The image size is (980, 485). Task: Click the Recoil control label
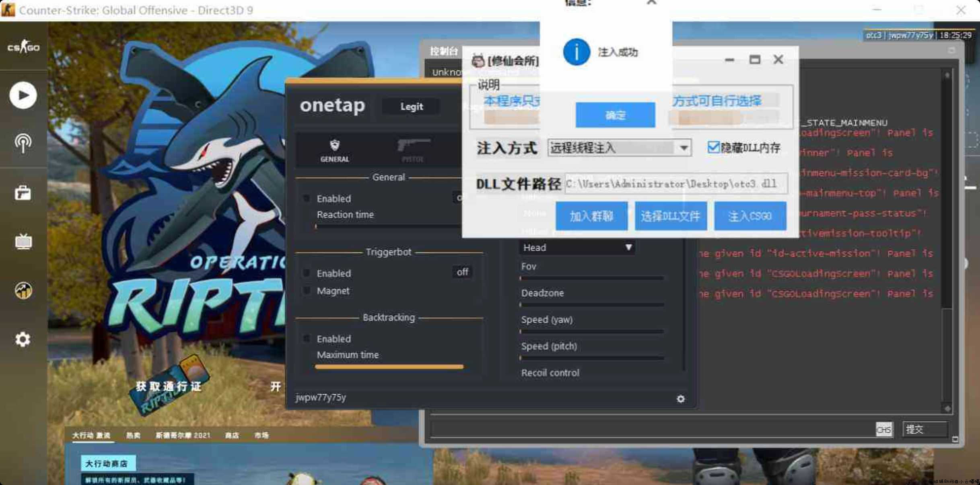tap(550, 372)
